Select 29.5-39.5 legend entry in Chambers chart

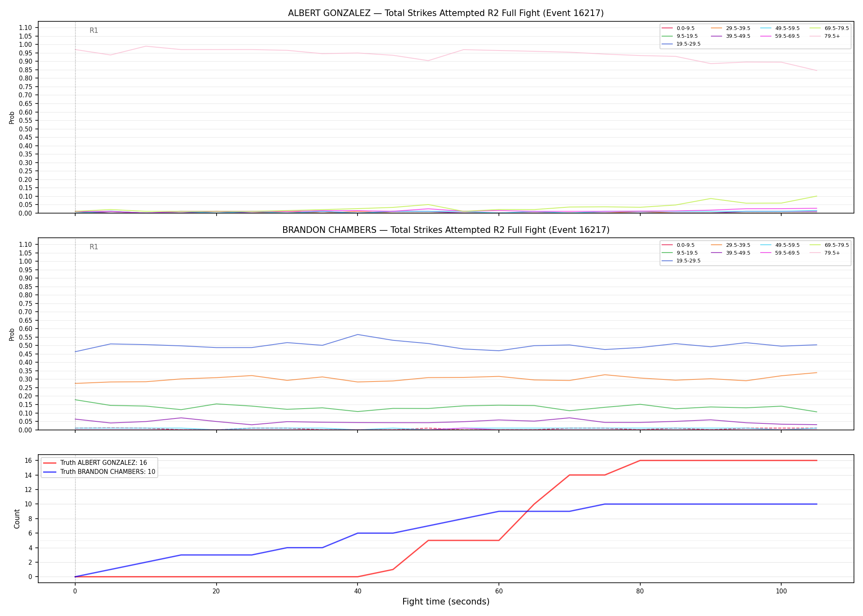(731, 245)
